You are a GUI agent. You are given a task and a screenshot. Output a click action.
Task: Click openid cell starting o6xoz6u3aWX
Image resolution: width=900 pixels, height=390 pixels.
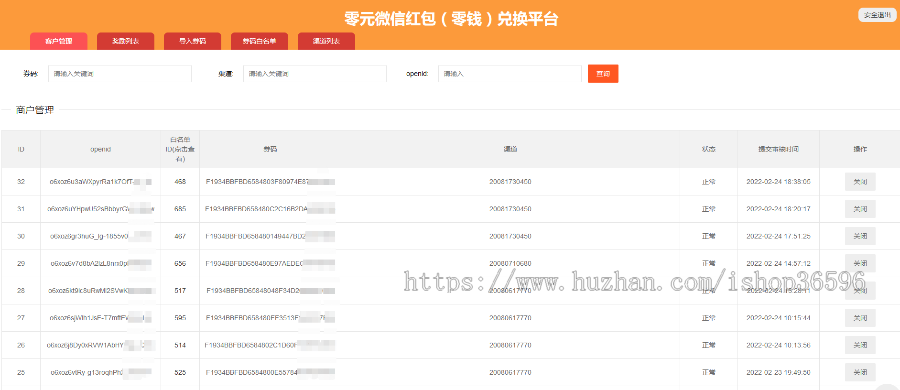point(100,182)
